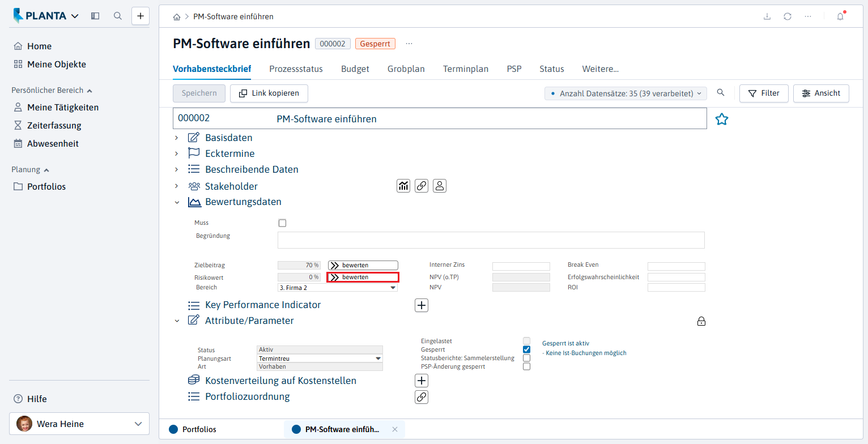This screenshot has height=444, width=868.
Task: Open the notifications bell
Action: [x=840, y=16]
